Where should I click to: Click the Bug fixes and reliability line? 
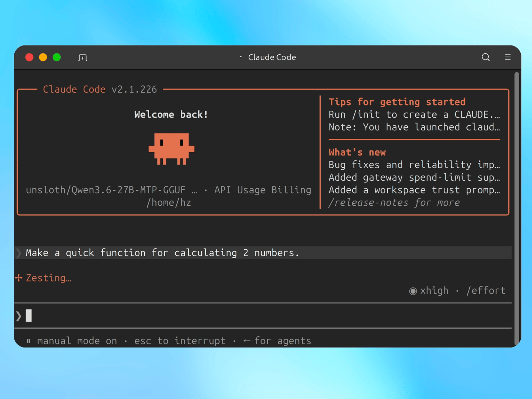pyautogui.click(x=414, y=165)
